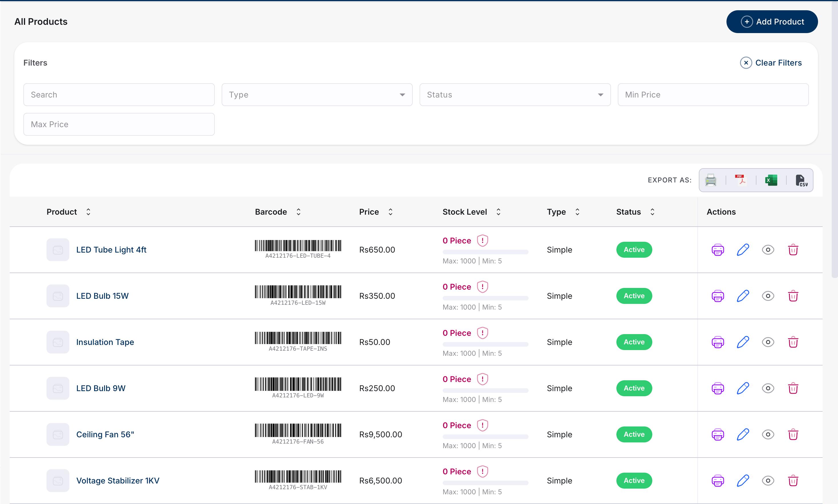Viewport: 838px width, 504px height.
Task: Open LED Tube Light 4ft product link
Action: click(111, 250)
